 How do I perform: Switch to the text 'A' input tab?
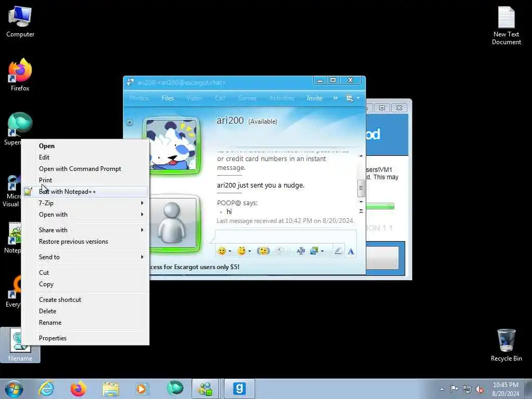tap(351, 251)
